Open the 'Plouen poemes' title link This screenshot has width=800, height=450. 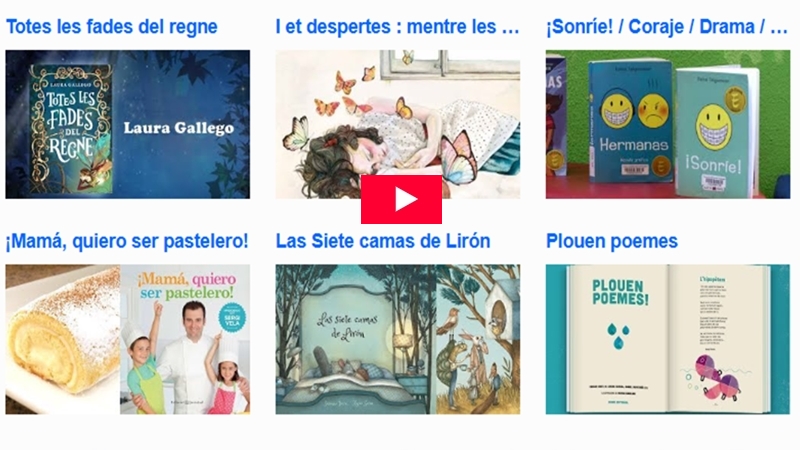coord(612,241)
